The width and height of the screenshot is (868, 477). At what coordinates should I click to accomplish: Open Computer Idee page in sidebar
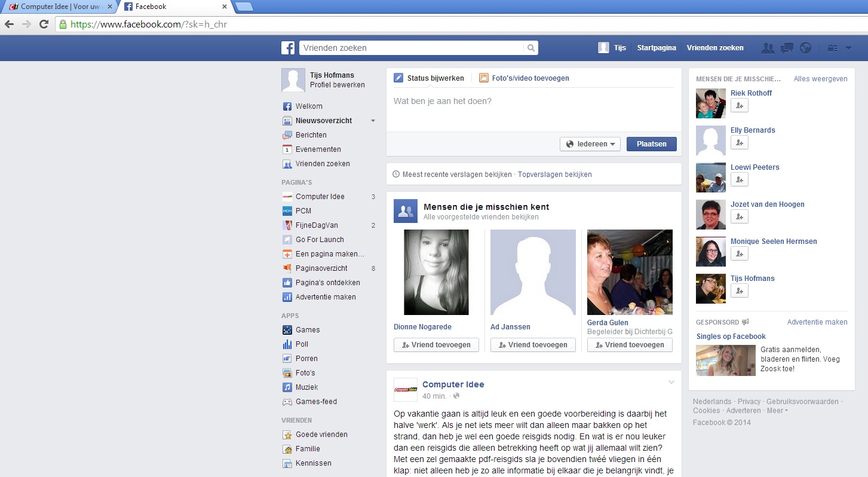[x=320, y=197]
